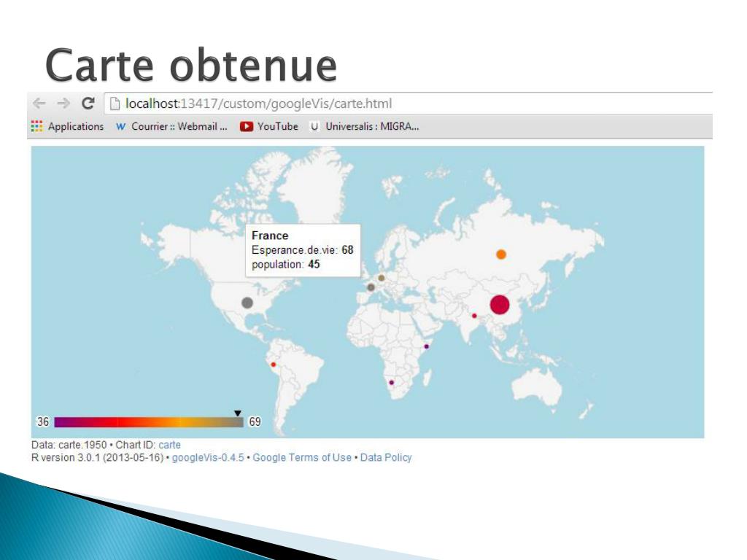
Task: Click 'R version 3.0.1 (2013-05-16)' text
Action: (x=98, y=458)
